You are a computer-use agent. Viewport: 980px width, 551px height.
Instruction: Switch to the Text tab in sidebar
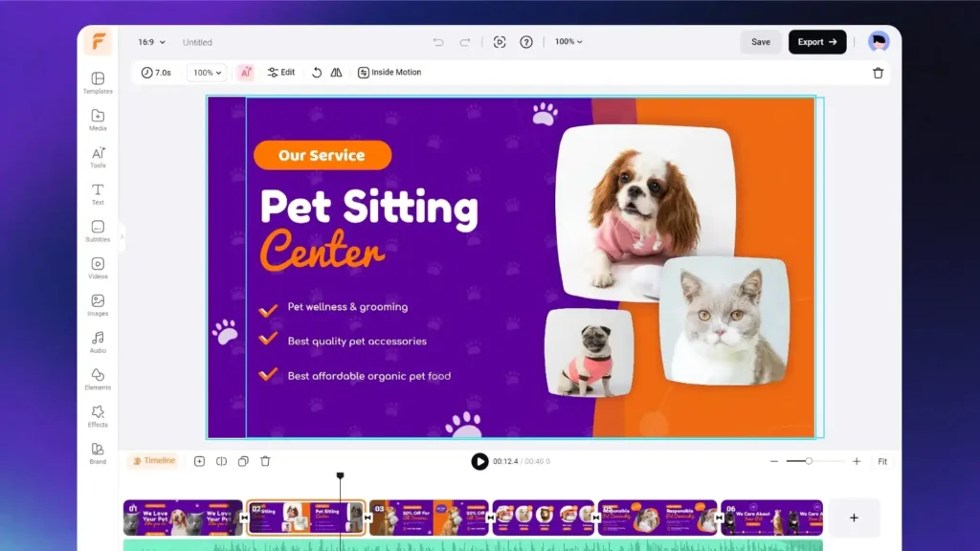pyautogui.click(x=98, y=193)
